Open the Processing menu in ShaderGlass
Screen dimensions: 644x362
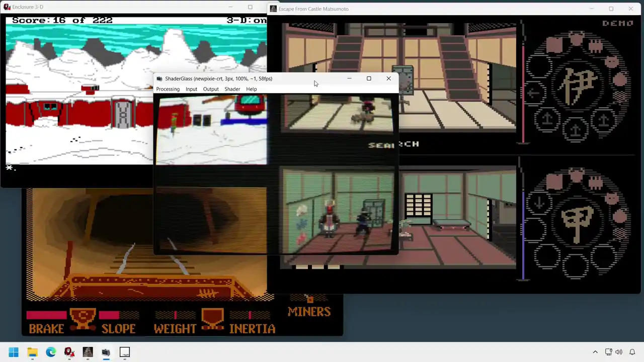[x=168, y=89]
